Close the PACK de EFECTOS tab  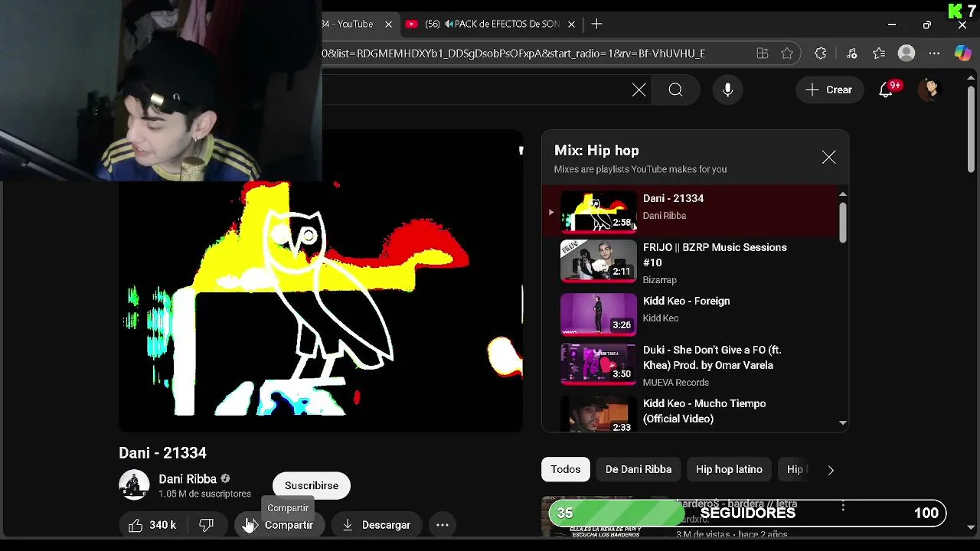[571, 24]
